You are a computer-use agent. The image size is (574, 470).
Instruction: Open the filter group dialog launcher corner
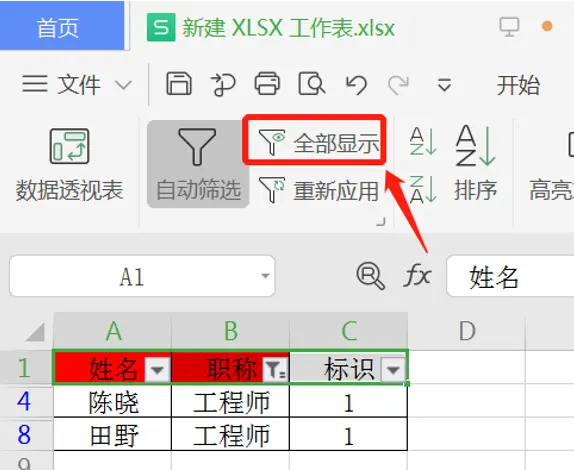[381, 221]
